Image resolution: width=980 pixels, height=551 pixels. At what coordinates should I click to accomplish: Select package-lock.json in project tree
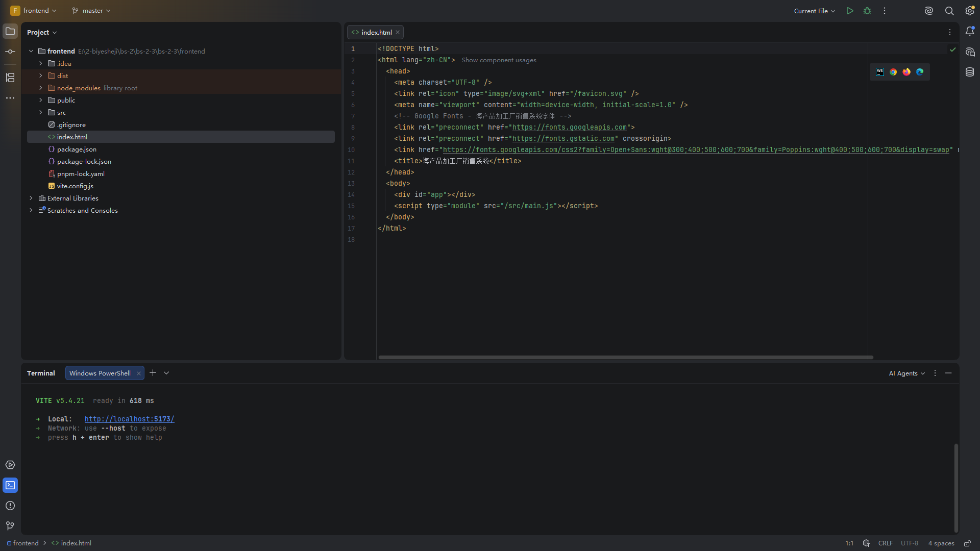(181, 161)
